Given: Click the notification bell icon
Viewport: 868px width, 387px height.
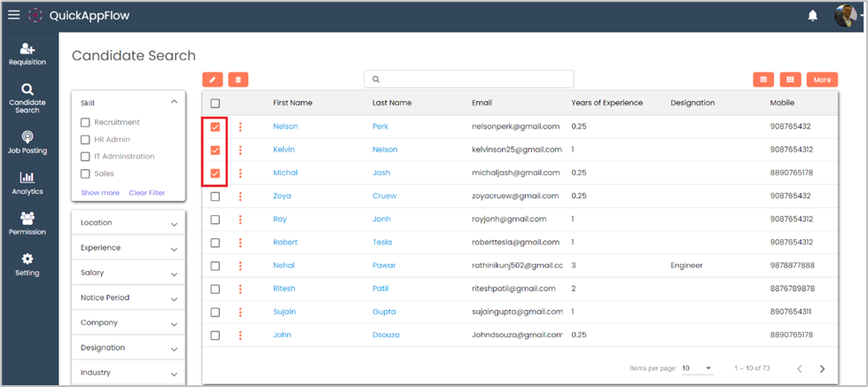Looking at the screenshot, I should tap(812, 16).
